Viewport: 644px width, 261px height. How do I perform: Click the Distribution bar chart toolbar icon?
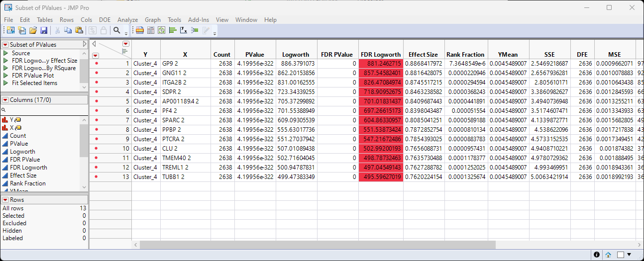[173, 30]
